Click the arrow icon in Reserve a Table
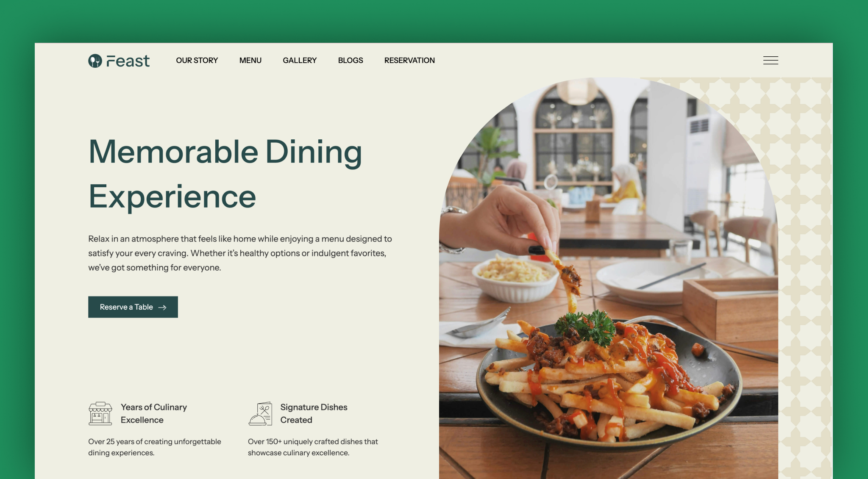The width and height of the screenshot is (868, 479). point(162,307)
